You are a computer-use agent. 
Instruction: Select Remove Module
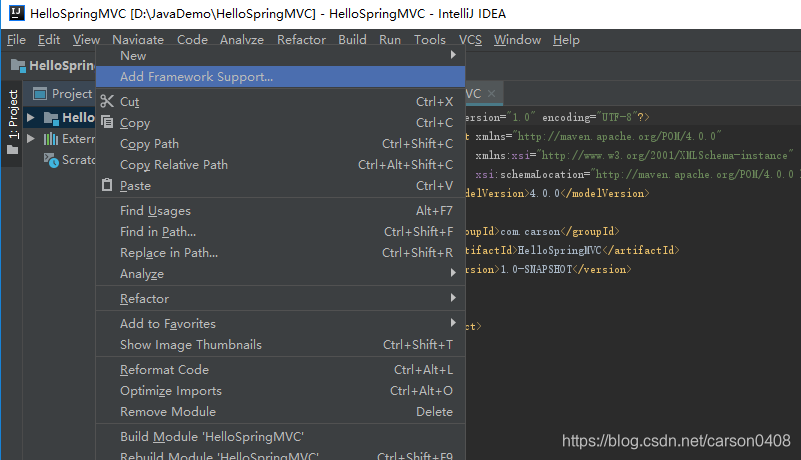(x=280, y=411)
